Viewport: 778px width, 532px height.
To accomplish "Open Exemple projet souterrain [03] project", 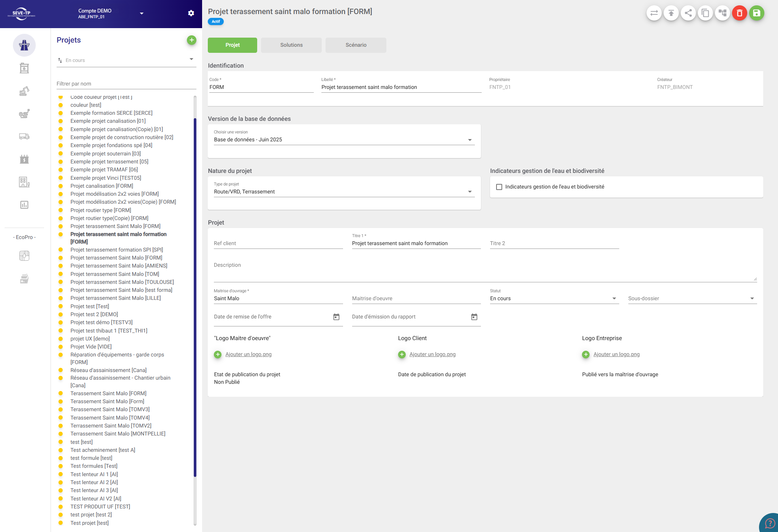I will coord(105,154).
